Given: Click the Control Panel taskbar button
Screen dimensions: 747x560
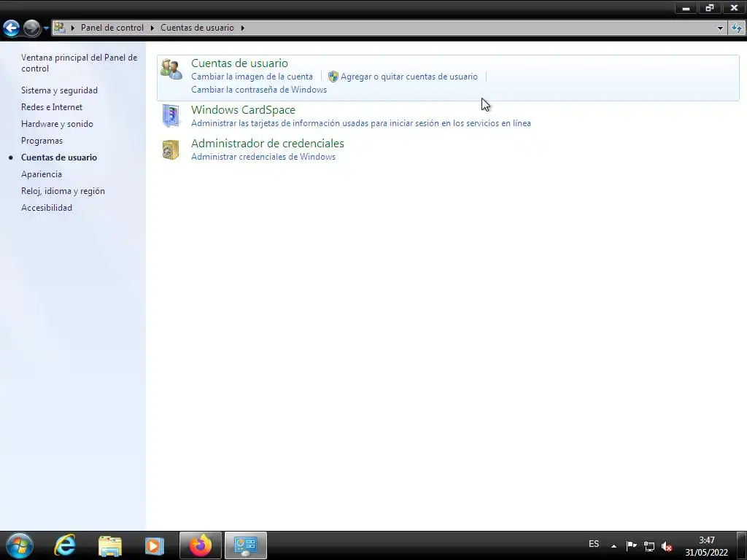Looking at the screenshot, I should (246, 545).
